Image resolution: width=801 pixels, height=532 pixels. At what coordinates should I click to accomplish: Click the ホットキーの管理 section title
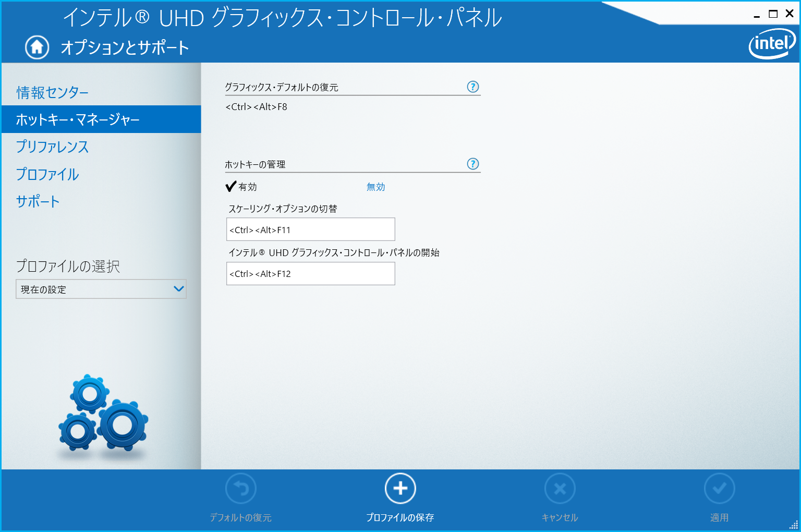tap(255, 164)
